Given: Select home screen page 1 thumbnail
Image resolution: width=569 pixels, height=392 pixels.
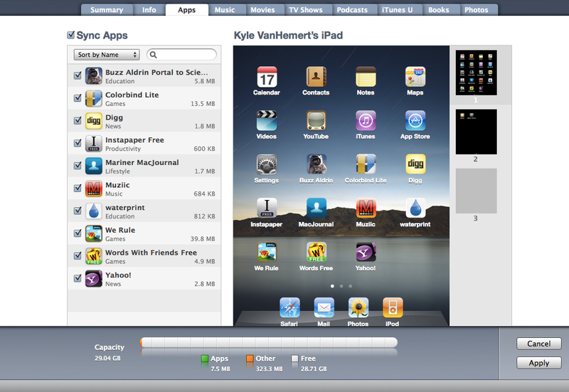Looking at the screenshot, I should [x=476, y=73].
